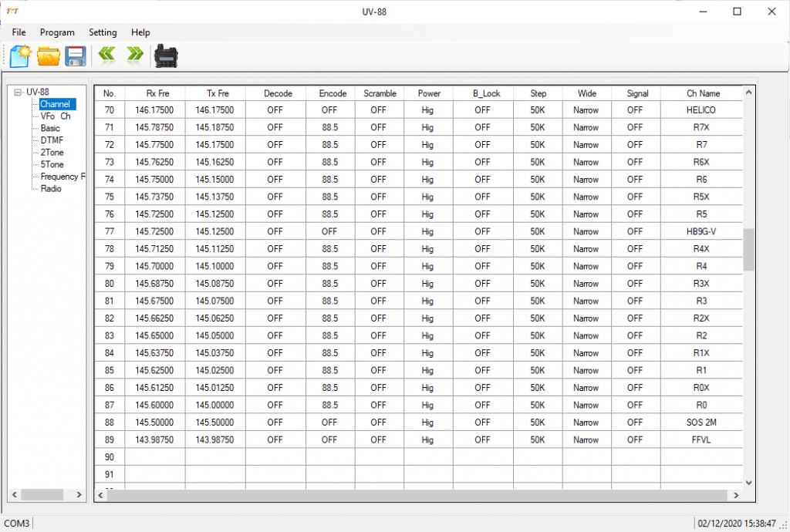The width and height of the screenshot is (790, 532).
Task: Click the right double-arrow write icon
Action: (135, 54)
